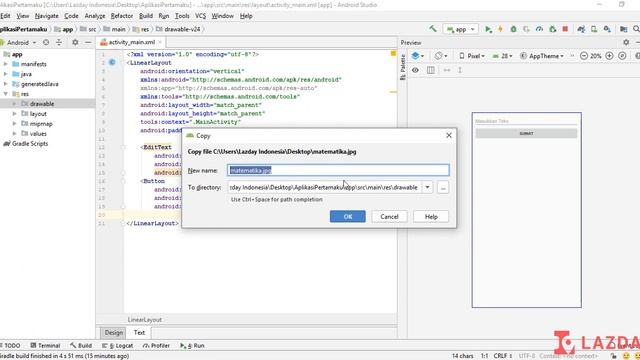Click the blueprint columns icon in Preview toolbar
640x360 pixels.
pyautogui.click(x=431, y=70)
